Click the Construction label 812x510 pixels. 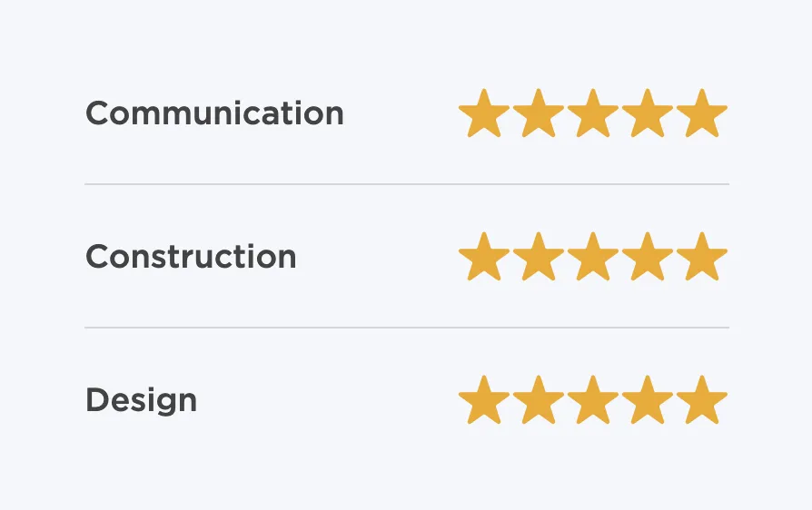point(191,257)
